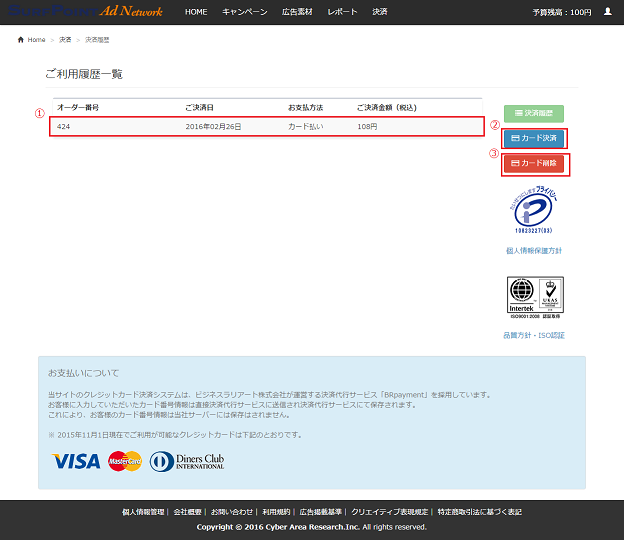Click the ご利用履歴一覧 page heading

(84, 74)
